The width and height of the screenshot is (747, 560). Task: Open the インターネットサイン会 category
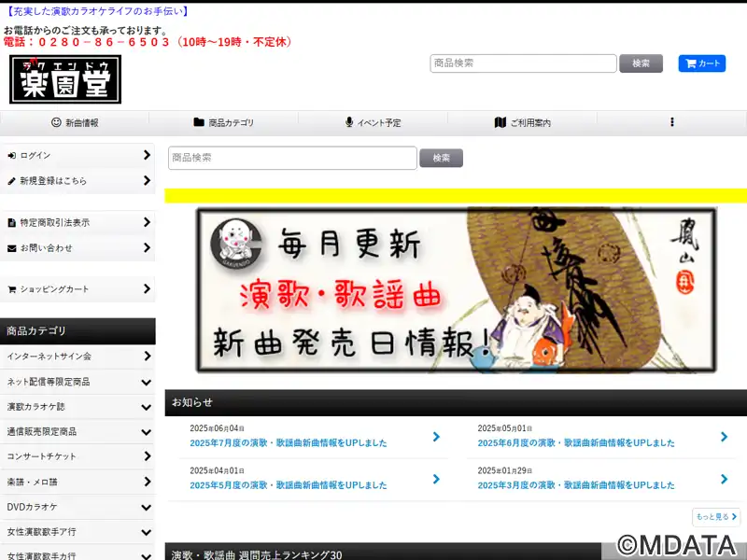pos(78,357)
